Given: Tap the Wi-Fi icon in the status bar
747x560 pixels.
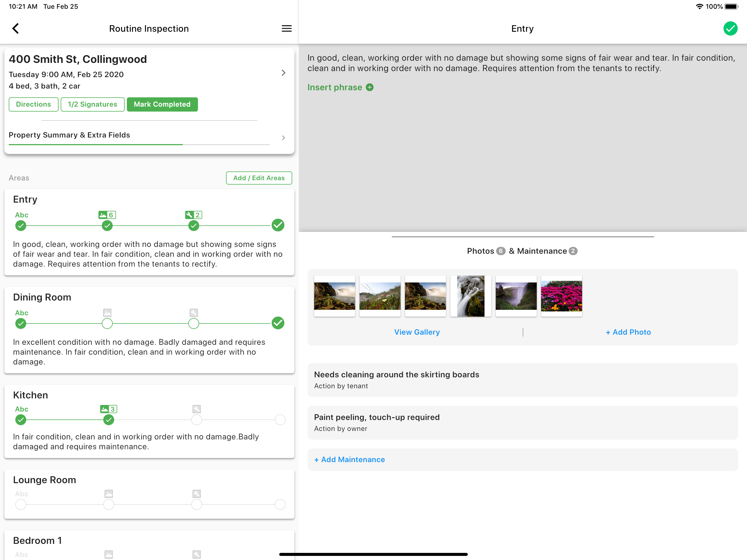Looking at the screenshot, I should [x=699, y=6].
